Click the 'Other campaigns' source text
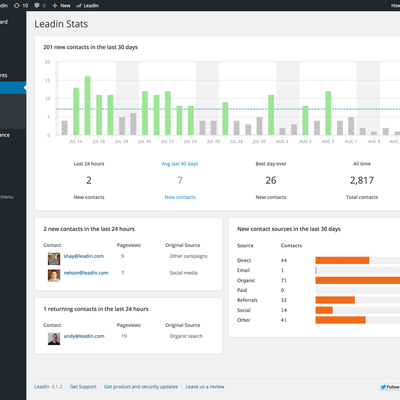 click(188, 256)
